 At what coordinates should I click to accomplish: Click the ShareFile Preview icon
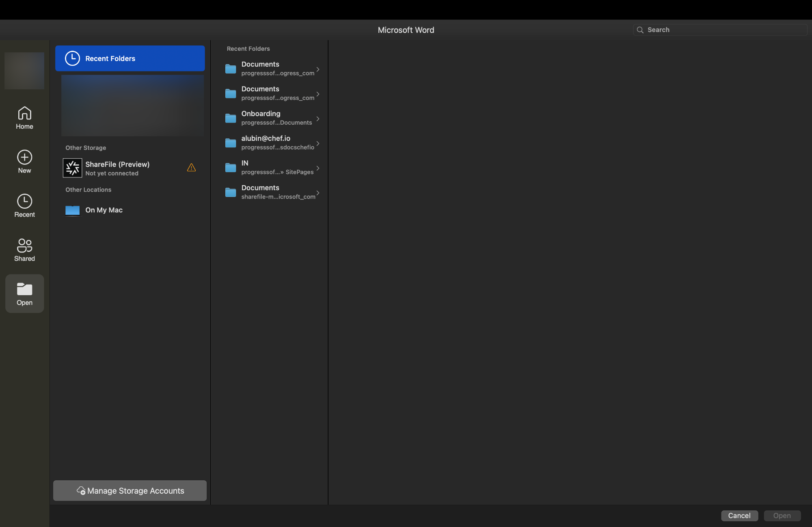click(72, 168)
